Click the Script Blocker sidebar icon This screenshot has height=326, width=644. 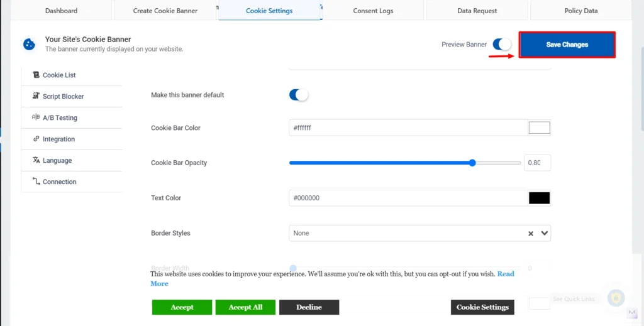coord(36,97)
